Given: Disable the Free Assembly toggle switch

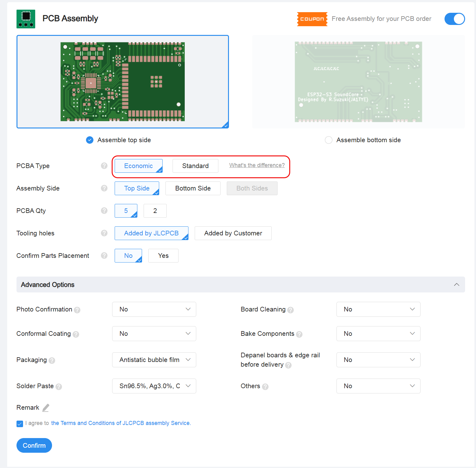Looking at the screenshot, I should (x=455, y=19).
